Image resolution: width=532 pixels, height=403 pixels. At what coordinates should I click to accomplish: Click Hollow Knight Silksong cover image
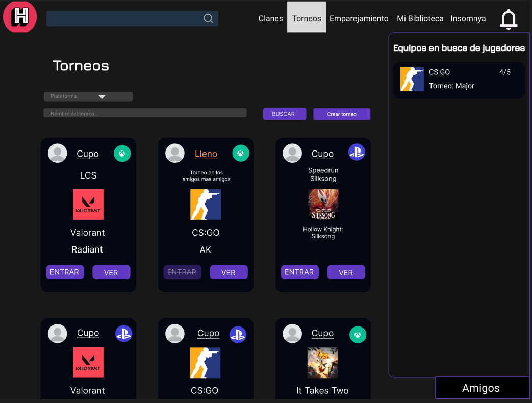point(323,205)
